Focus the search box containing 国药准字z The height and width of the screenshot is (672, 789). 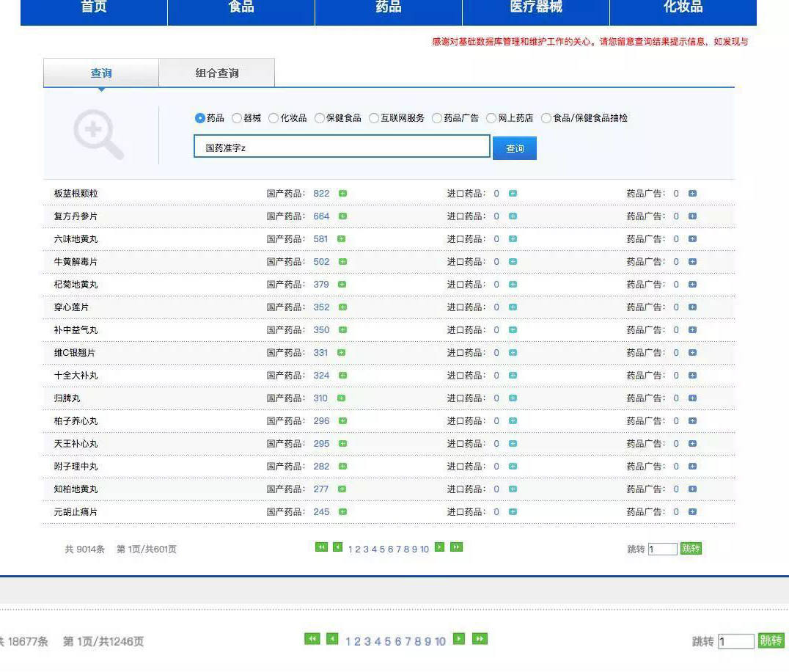click(x=342, y=146)
